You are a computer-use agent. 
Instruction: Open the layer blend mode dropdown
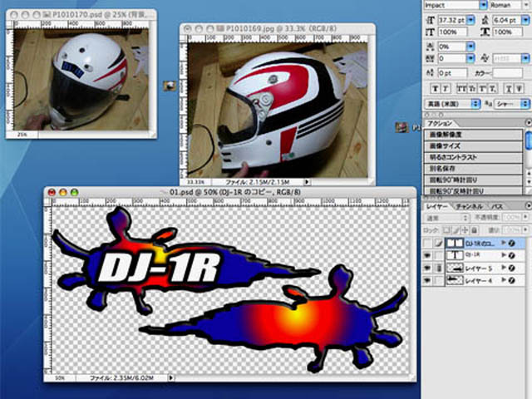(446, 218)
